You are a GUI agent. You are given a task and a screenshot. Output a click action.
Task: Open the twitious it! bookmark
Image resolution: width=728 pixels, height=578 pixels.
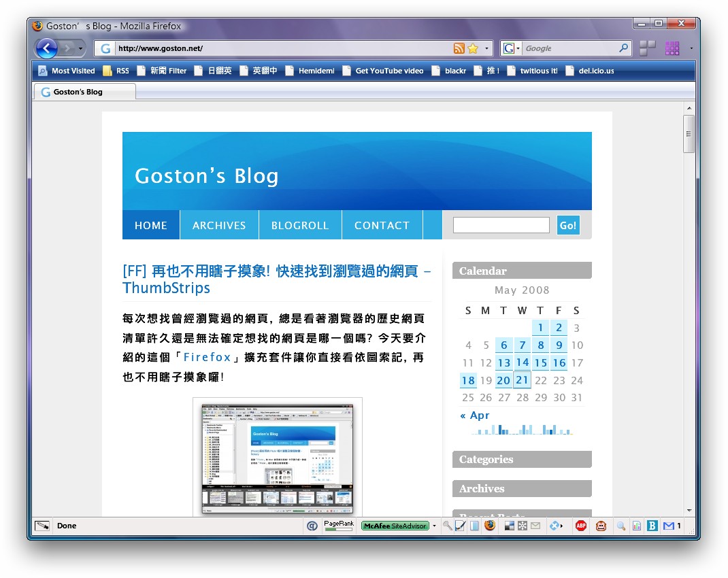tap(532, 71)
